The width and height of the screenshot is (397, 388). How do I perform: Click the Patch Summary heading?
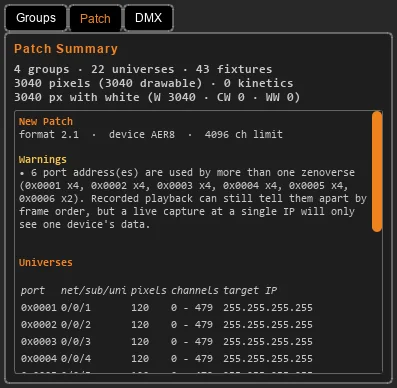pos(66,49)
